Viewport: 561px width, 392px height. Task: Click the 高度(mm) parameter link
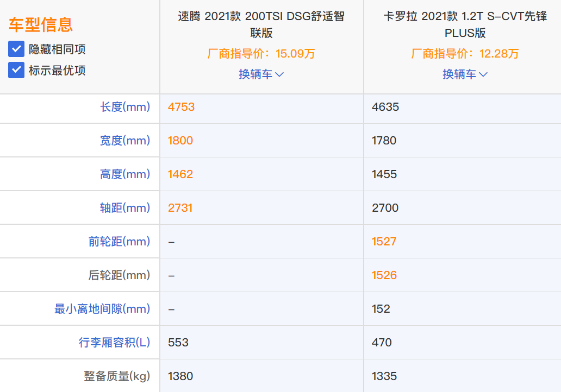pos(125,174)
